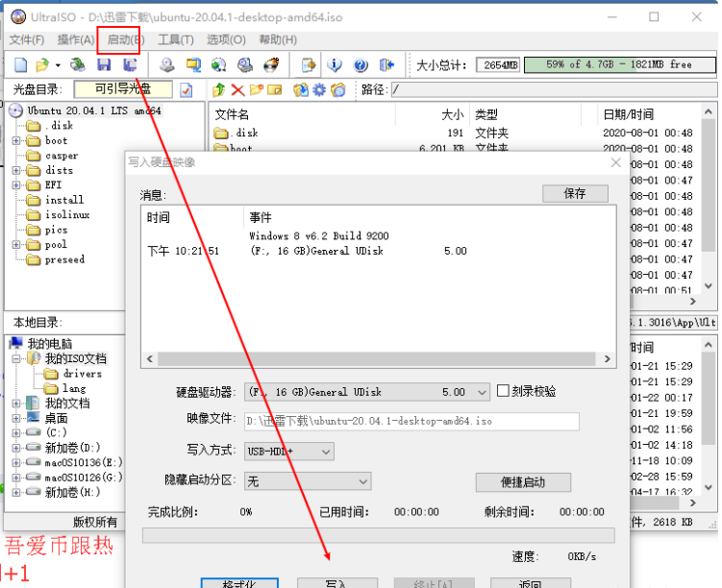
Task: Open the recent files dropdown arrow in toolbar
Action: (58, 65)
